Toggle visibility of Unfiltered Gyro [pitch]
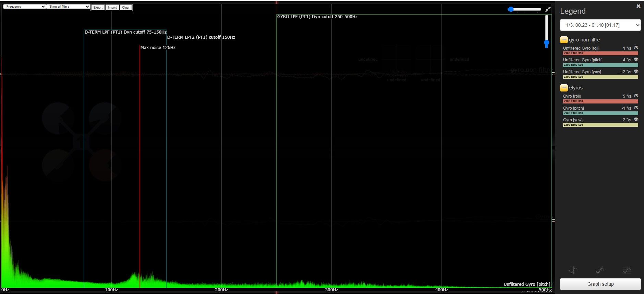This screenshot has width=644, height=294. [x=636, y=60]
